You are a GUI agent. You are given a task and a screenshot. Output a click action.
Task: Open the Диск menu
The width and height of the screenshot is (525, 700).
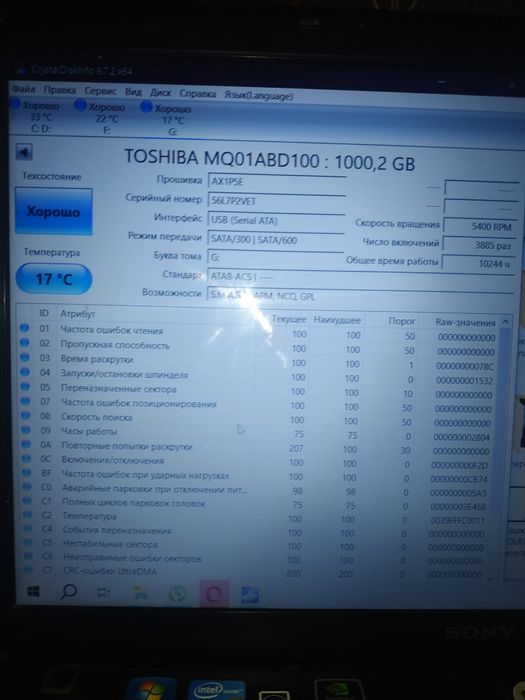pos(161,93)
